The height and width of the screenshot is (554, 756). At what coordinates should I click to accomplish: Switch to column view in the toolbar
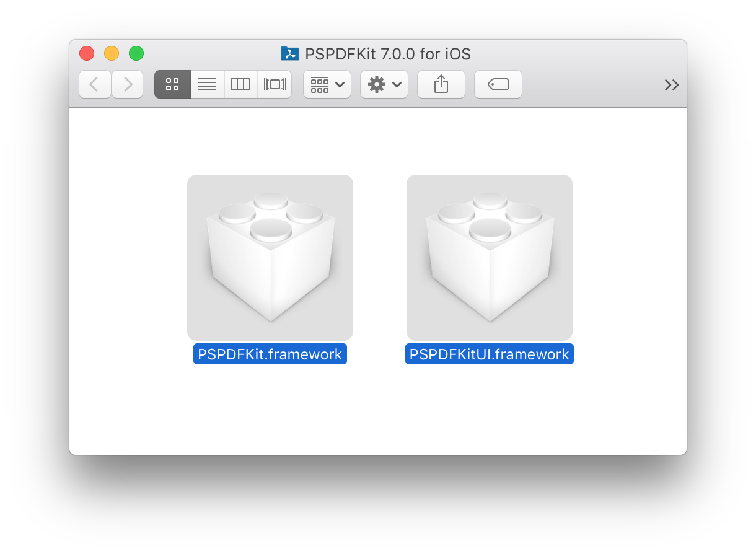pos(240,84)
